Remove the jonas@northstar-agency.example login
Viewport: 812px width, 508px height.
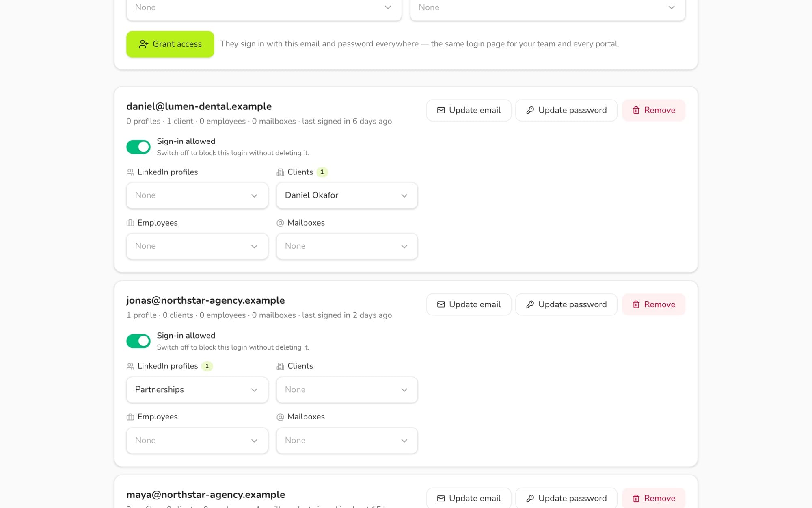click(x=654, y=304)
